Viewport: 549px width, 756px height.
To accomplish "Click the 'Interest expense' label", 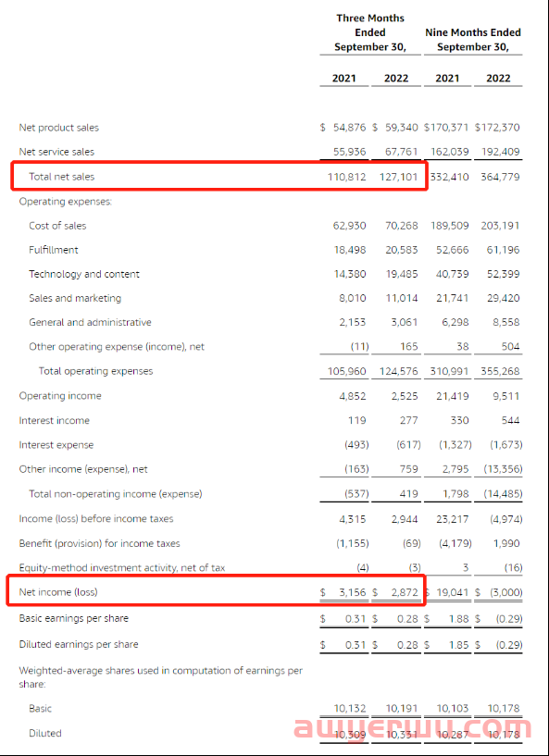I will (56, 445).
